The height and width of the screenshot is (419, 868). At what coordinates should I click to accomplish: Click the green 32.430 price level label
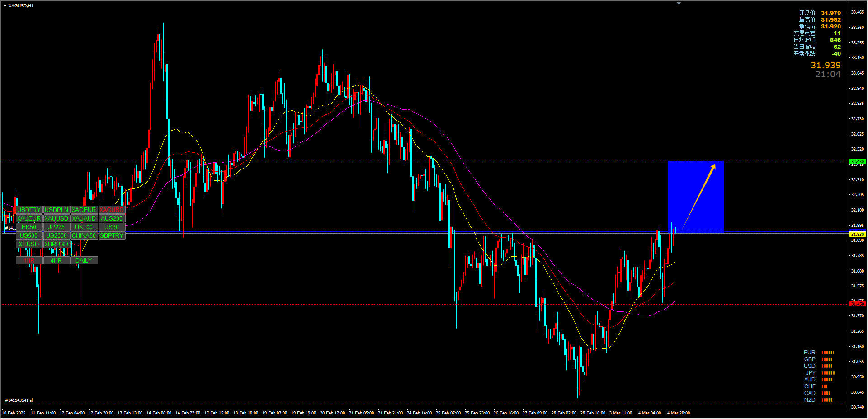pos(858,162)
